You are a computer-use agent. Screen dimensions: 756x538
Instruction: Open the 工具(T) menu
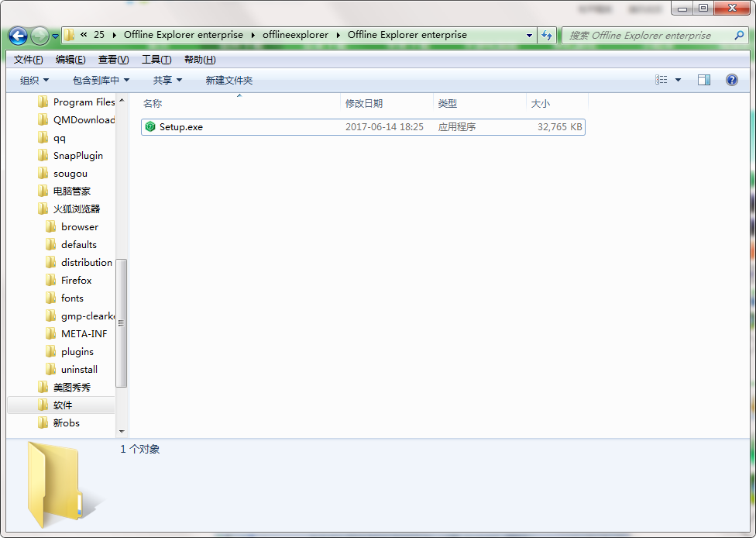coord(156,60)
